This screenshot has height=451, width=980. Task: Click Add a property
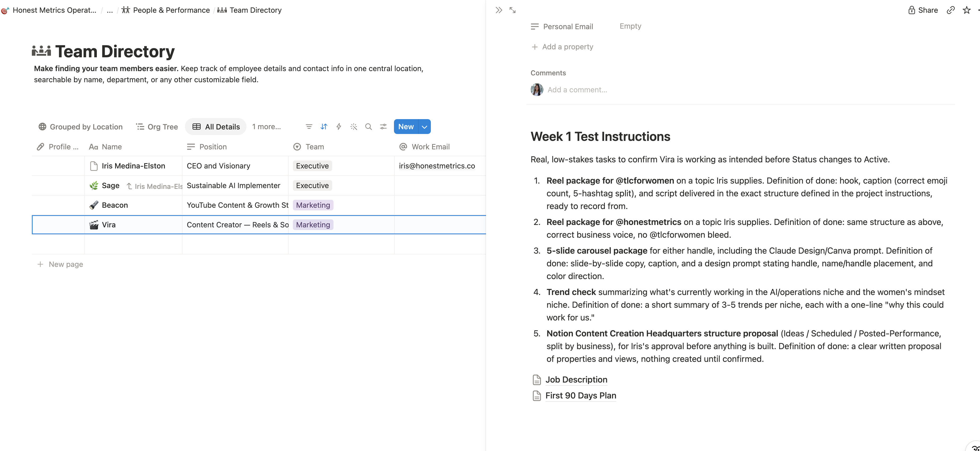click(562, 47)
